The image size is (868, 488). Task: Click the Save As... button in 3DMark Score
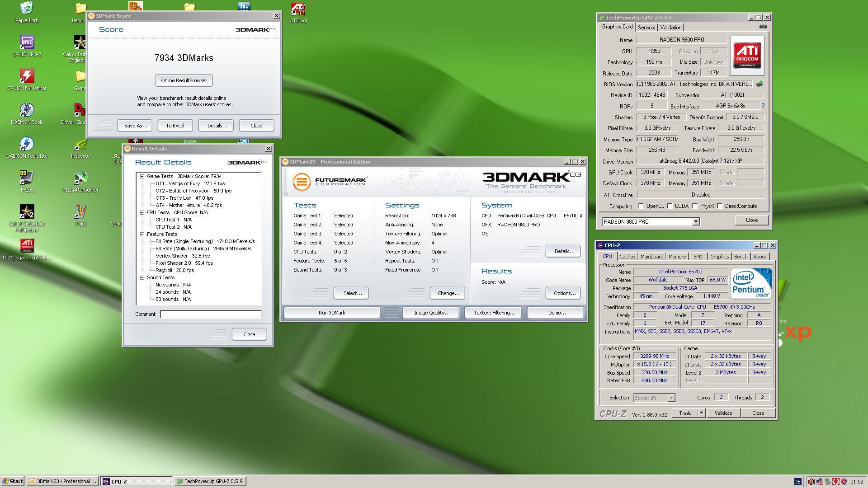[135, 126]
